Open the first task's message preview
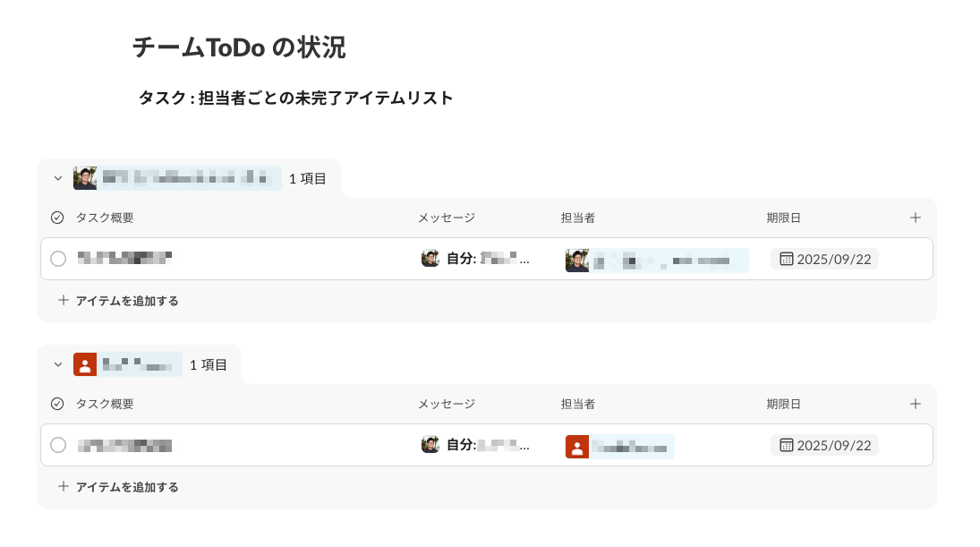 click(x=475, y=258)
